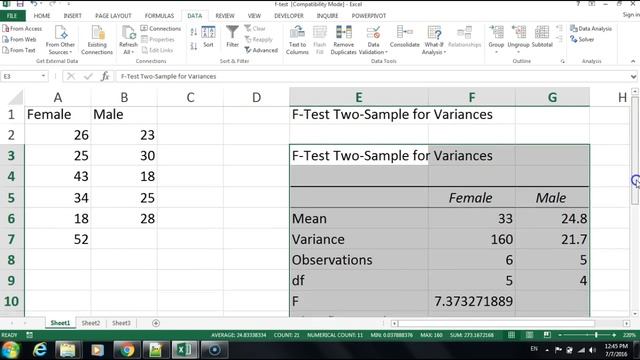Open Advanced filter options
Image resolution: width=640 pixels, height=360 pixels.
261,50
